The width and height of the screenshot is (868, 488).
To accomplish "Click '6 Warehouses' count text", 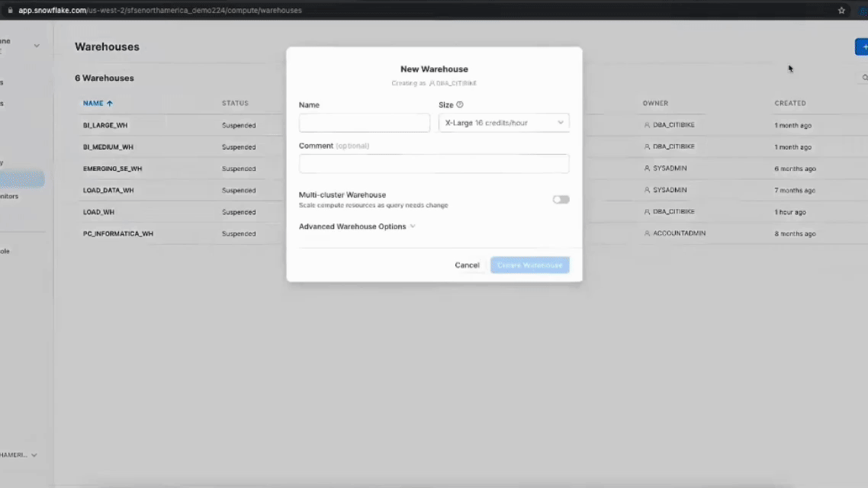I will pyautogui.click(x=104, y=78).
